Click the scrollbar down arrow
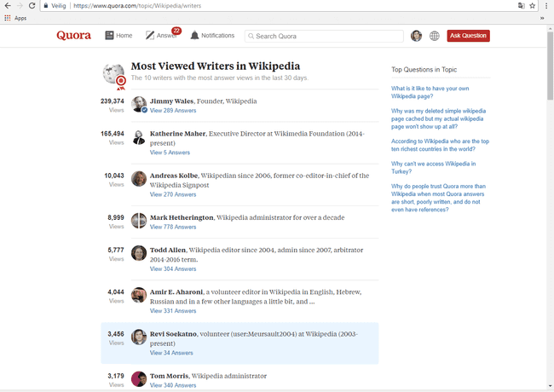Screen dimensions: 554x392 tap(550, 386)
